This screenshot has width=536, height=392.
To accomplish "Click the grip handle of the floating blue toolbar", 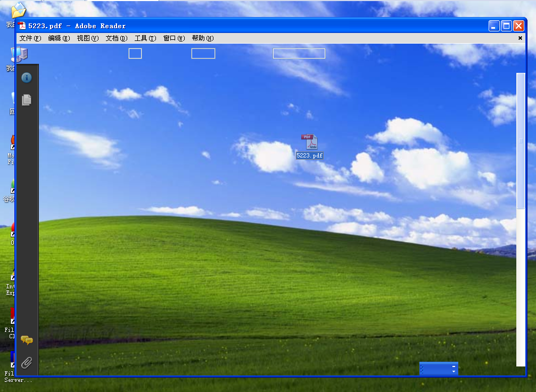I will coord(422,369).
